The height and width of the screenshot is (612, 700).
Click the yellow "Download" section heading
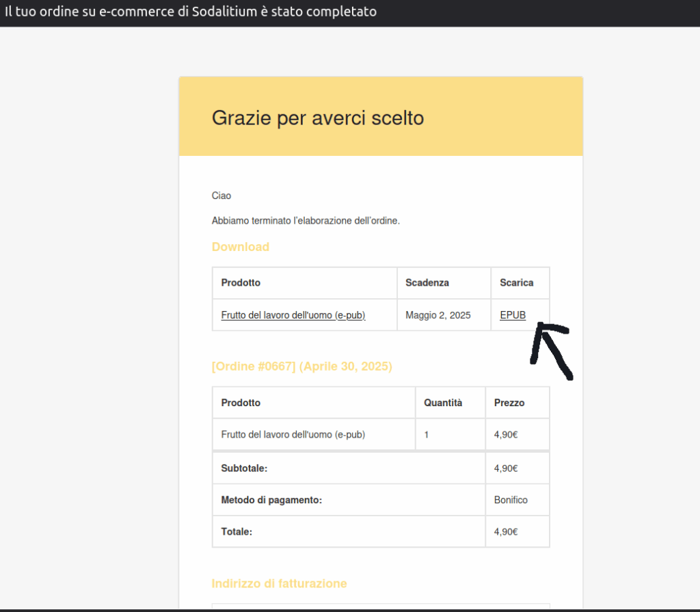241,247
